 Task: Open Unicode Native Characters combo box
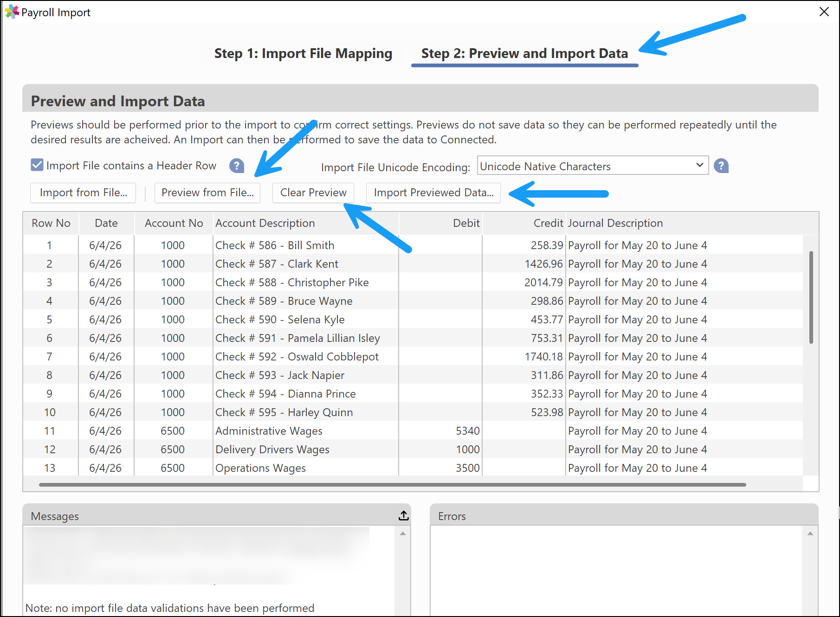[593, 166]
